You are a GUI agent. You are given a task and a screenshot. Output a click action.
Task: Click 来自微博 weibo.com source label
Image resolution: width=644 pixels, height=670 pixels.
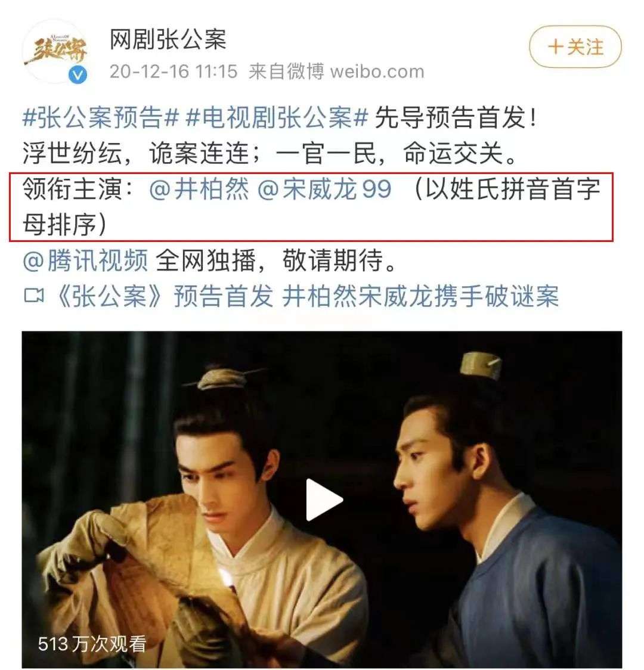pyautogui.click(x=336, y=72)
